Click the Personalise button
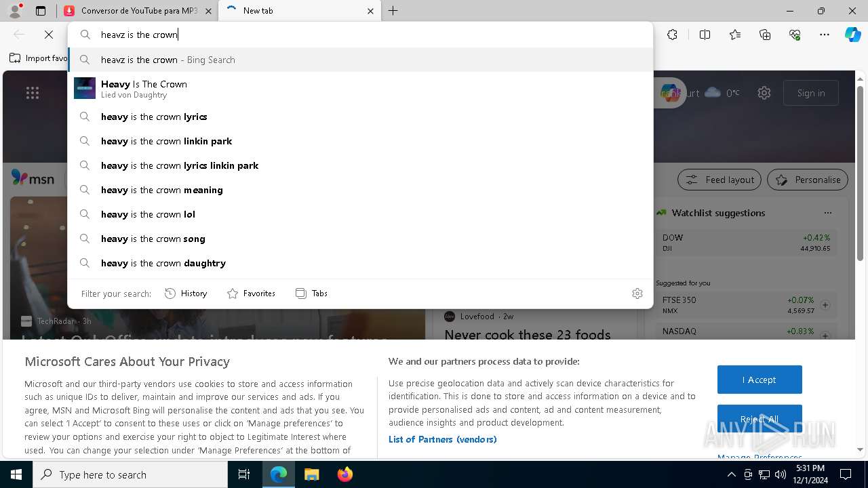 [808, 180]
